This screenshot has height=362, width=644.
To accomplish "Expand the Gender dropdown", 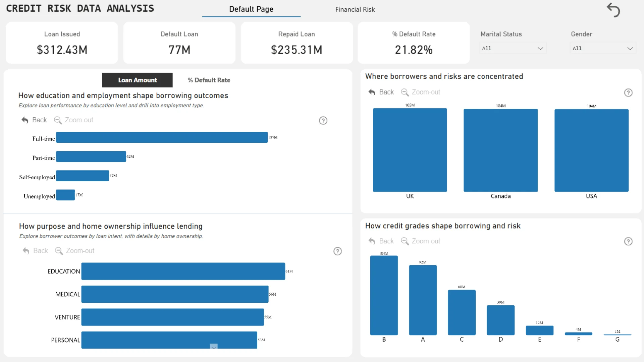I will tap(602, 48).
